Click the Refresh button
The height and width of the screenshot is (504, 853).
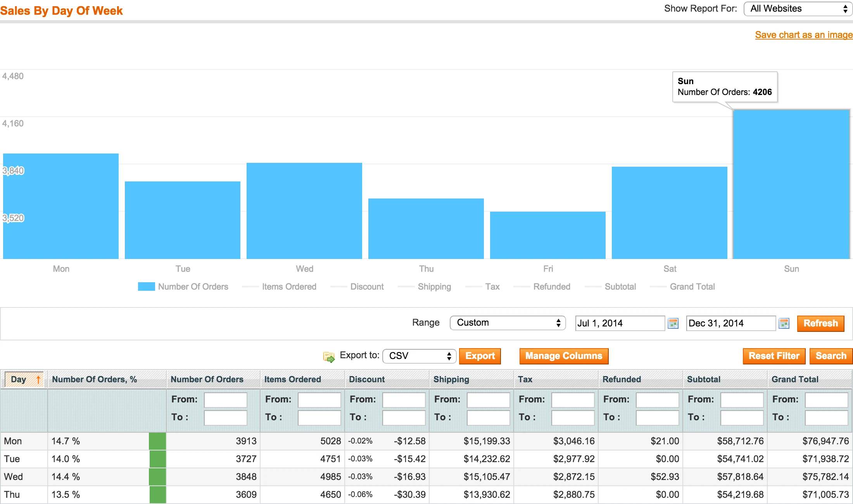pos(820,323)
